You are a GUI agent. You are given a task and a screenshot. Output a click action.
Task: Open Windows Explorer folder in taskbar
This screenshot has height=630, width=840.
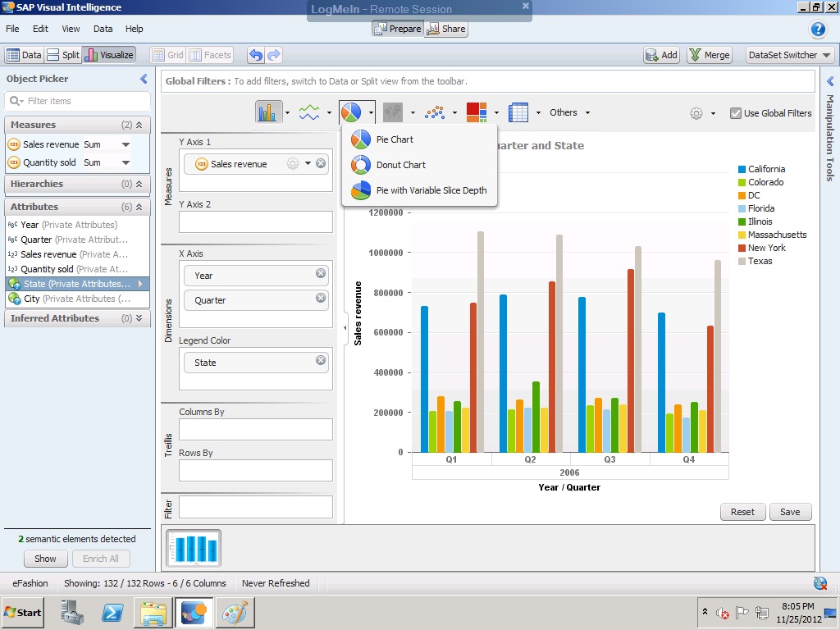(x=153, y=612)
